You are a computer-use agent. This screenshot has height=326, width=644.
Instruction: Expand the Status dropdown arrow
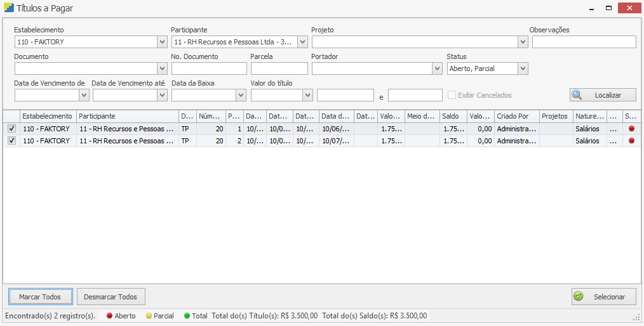[x=523, y=68]
